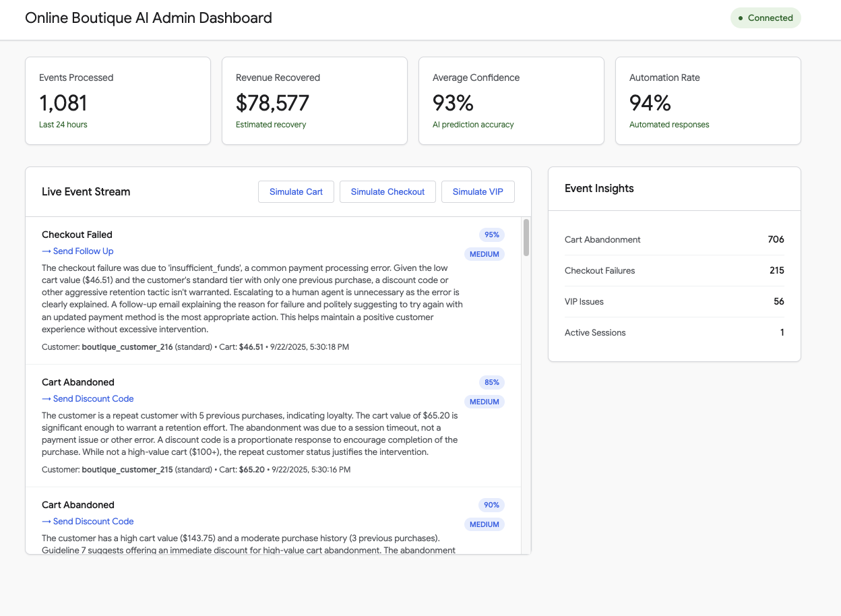The height and width of the screenshot is (616, 841).
Task: Click the 90% confidence badge
Action: [492, 505]
